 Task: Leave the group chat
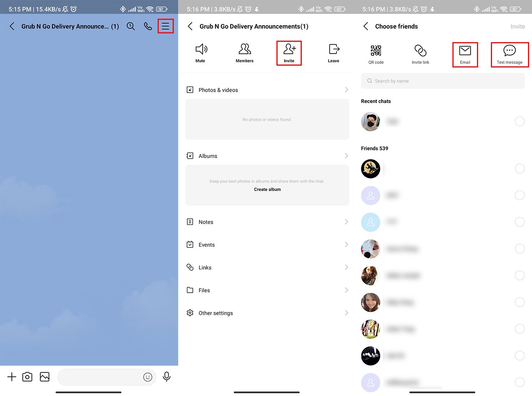point(334,53)
